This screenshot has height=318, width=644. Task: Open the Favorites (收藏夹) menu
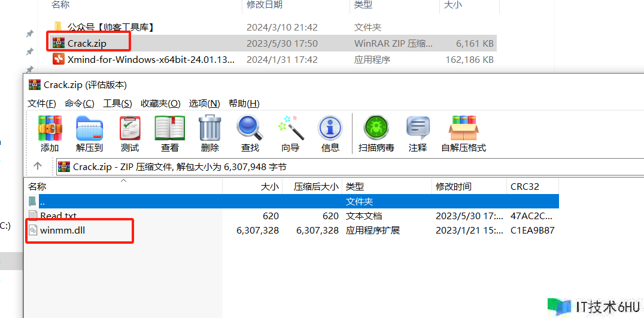pyautogui.click(x=160, y=104)
